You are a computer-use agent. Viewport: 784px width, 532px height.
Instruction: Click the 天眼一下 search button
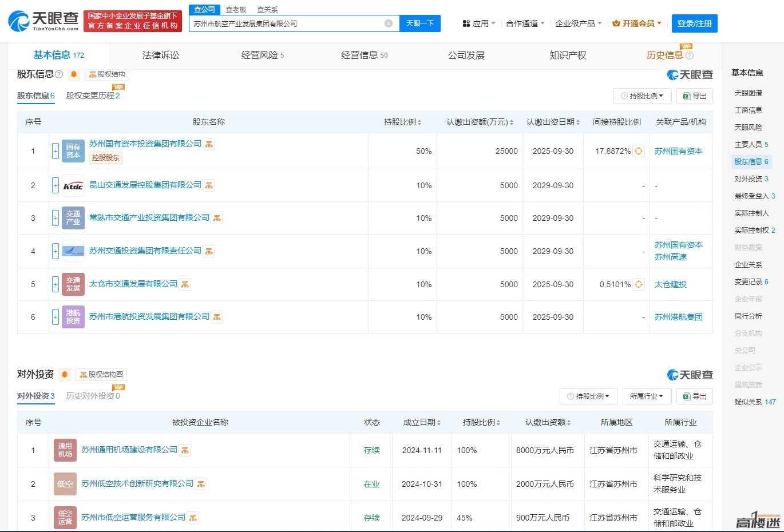[420, 23]
